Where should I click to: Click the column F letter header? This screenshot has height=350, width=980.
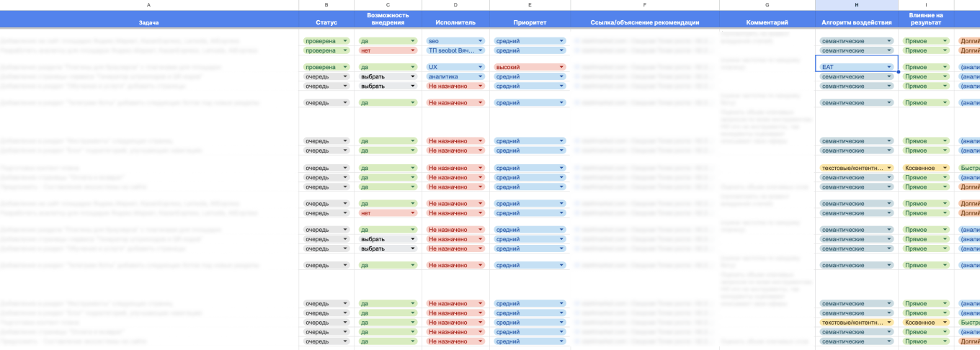tap(644, 5)
